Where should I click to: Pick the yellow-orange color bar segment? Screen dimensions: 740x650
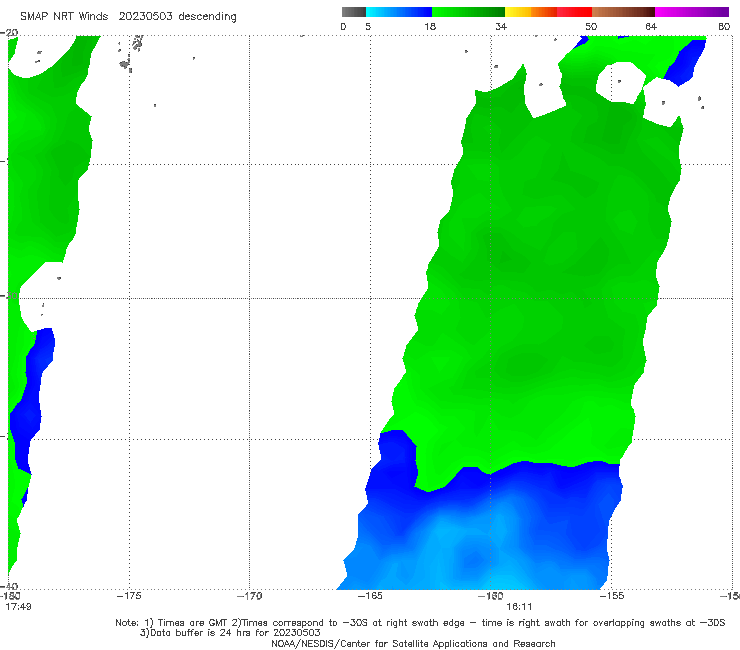[x=531, y=12]
